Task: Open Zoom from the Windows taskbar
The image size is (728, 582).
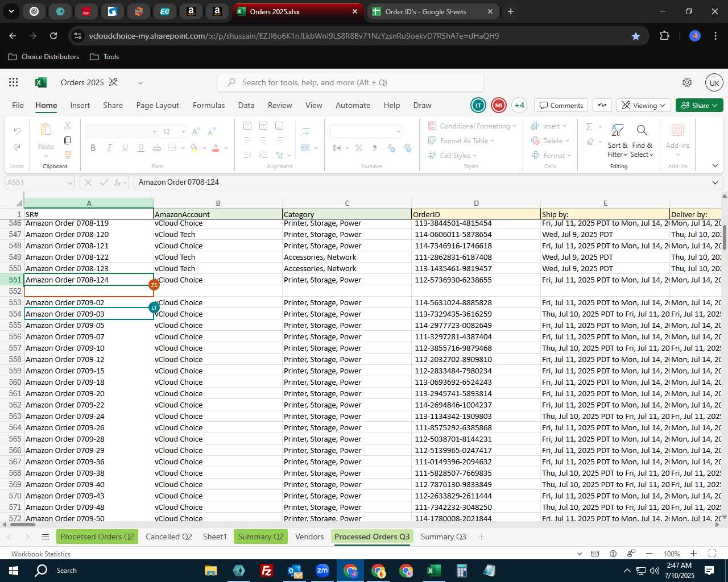Action: (x=322, y=571)
